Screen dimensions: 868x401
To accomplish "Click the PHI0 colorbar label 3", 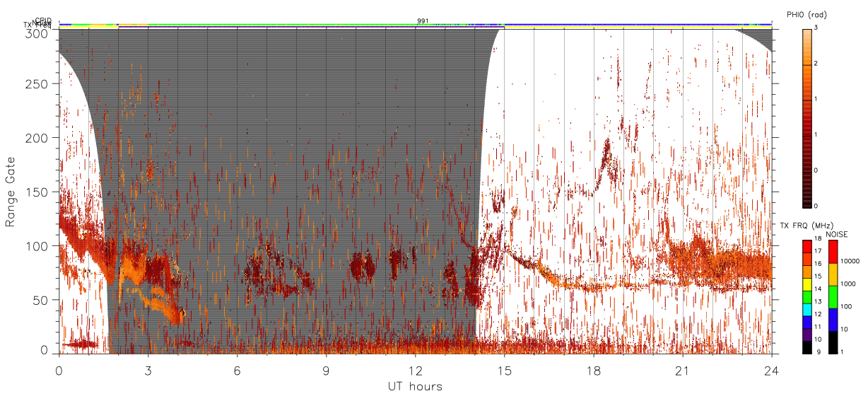I will coord(816,28).
